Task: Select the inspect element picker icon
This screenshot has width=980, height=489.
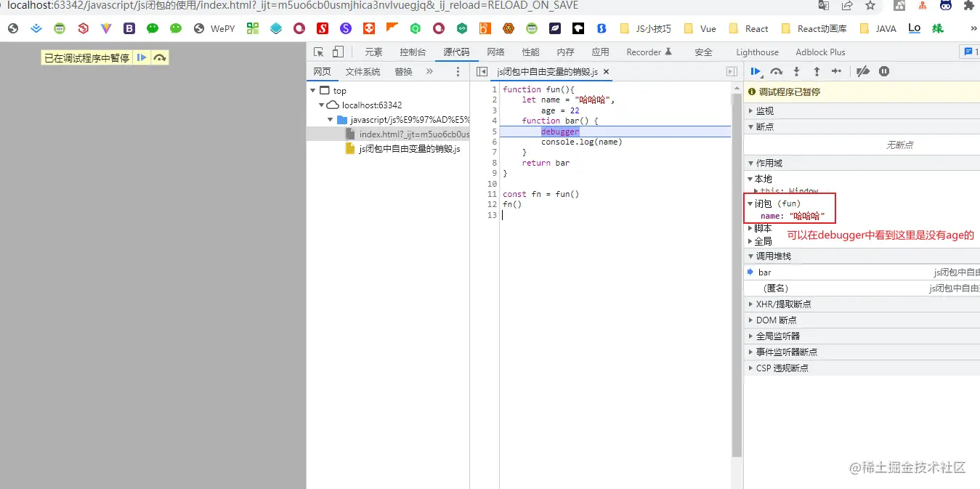Action: (318, 52)
